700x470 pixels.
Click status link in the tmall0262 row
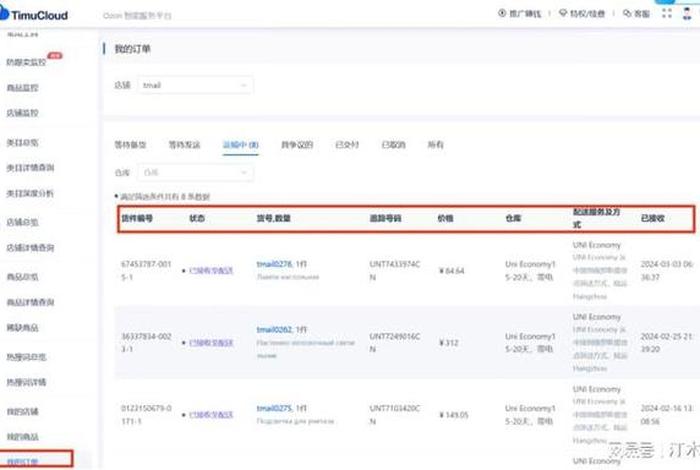coord(211,343)
